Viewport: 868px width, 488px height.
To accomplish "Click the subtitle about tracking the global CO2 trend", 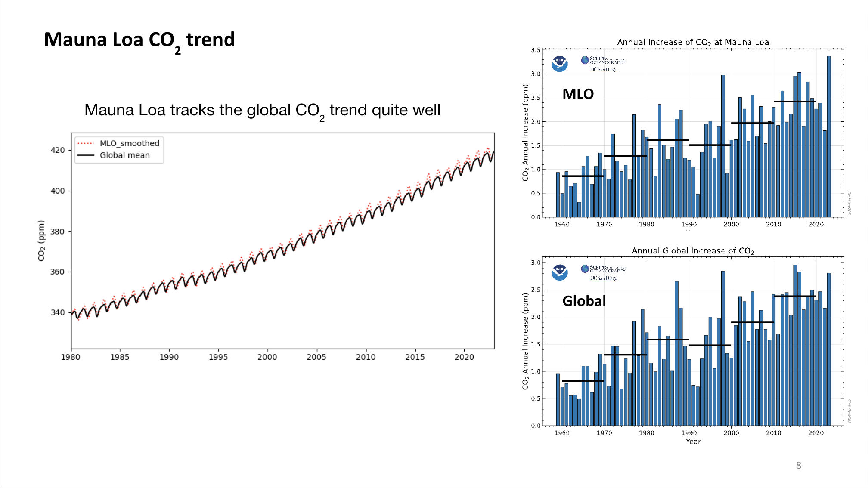I will 262,111.
